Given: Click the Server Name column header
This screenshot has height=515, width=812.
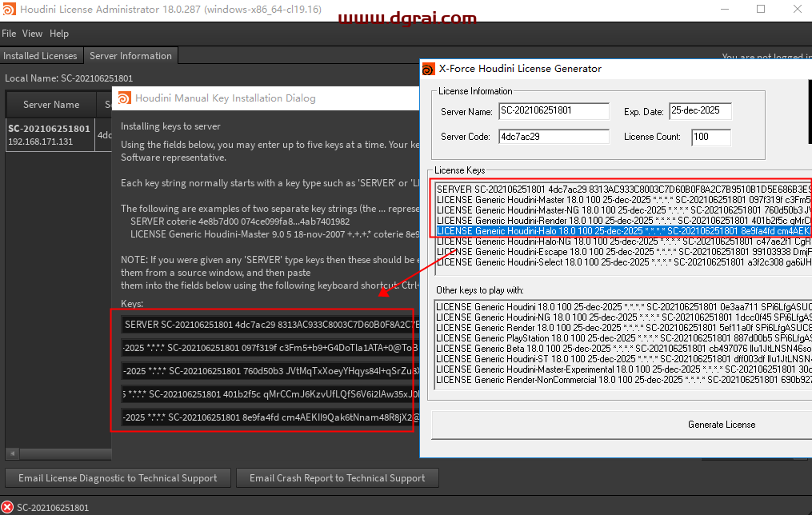Looking at the screenshot, I should tap(51, 105).
